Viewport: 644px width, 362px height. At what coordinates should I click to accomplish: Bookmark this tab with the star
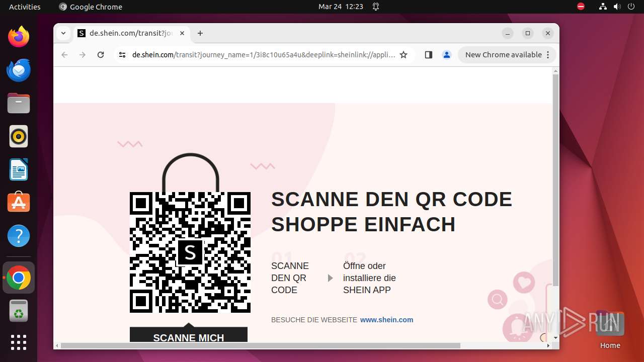(404, 55)
